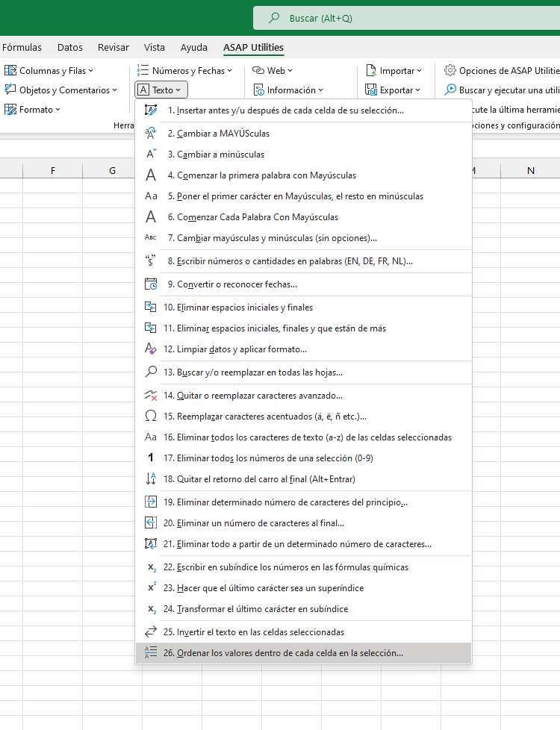Choose Insertar antes y/u después de cada celda
Image resolution: width=560 pixels, height=730 pixels.
coord(303,110)
